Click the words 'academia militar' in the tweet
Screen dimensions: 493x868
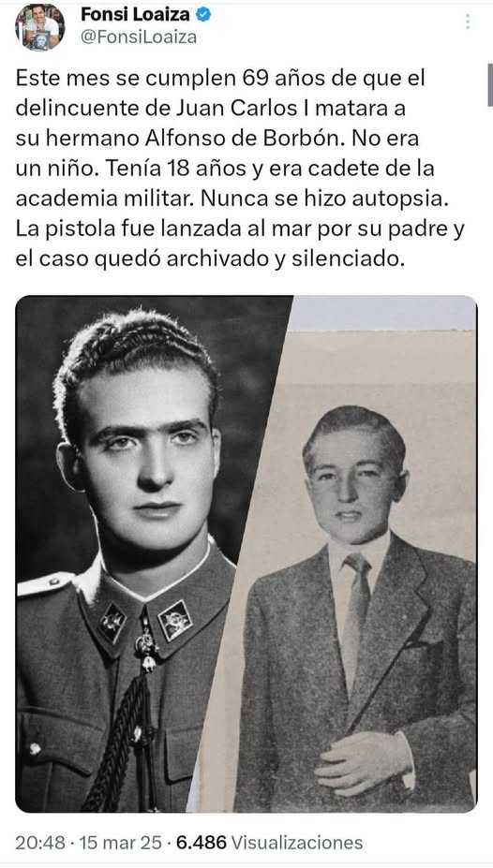pyautogui.click(x=105, y=199)
